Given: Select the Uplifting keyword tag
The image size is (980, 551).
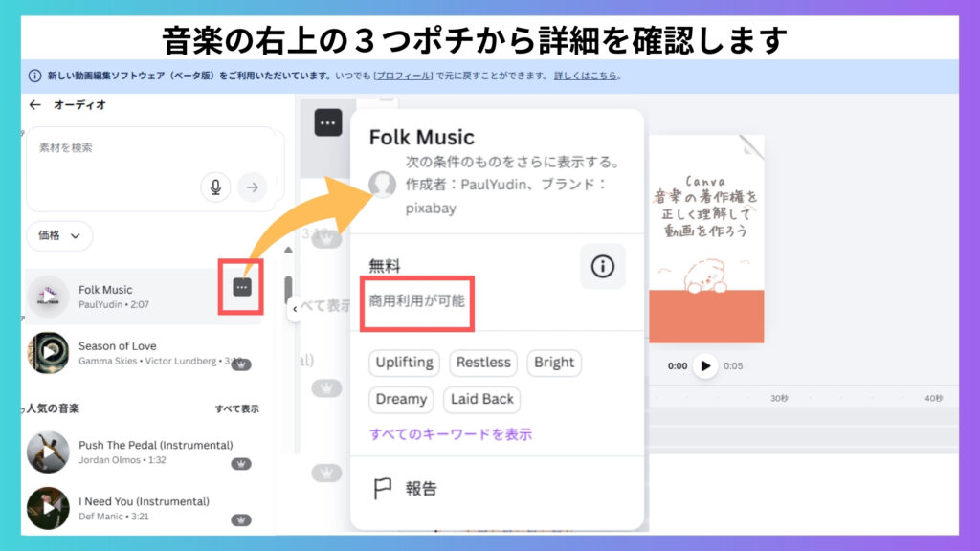Looking at the screenshot, I should [x=404, y=363].
